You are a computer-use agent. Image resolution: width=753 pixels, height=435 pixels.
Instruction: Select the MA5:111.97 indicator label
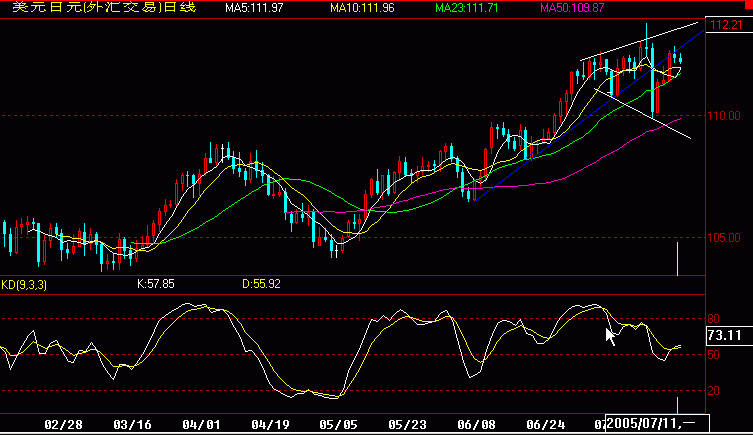[254, 8]
